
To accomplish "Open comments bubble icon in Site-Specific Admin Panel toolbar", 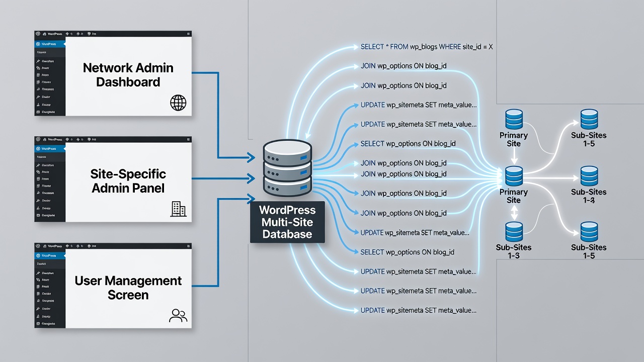I will (x=90, y=139).
